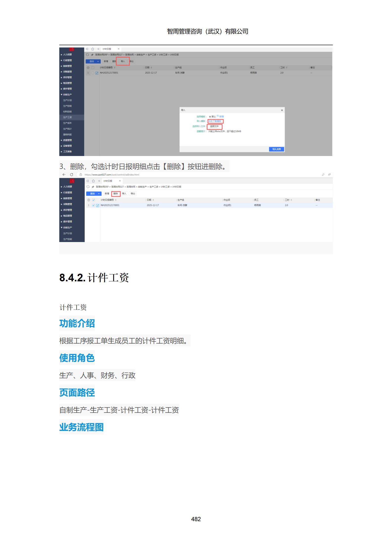Click the double-left arrow icon in the upper screenshot
The image size is (392, 555).
tap(98, 49)
